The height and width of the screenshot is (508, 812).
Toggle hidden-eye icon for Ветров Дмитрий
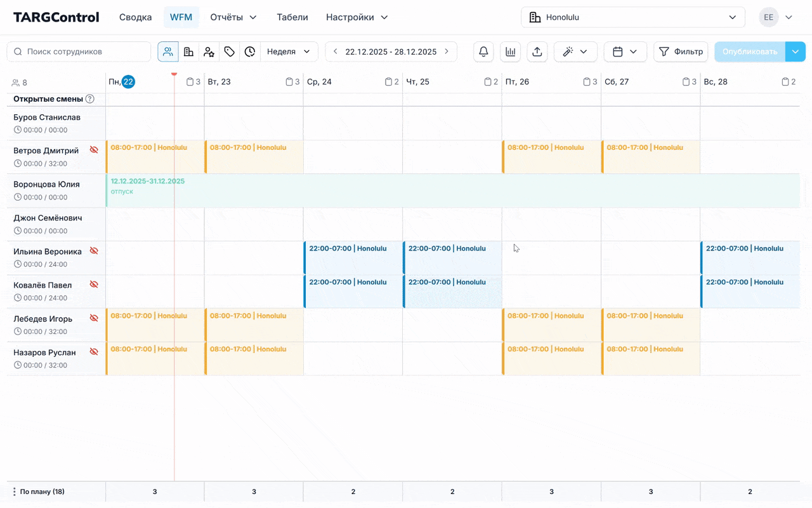pyautogui.click(x=94, y=150)
